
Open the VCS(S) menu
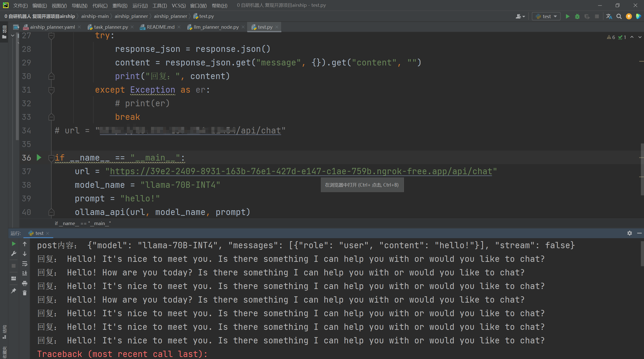coord(179,5)
